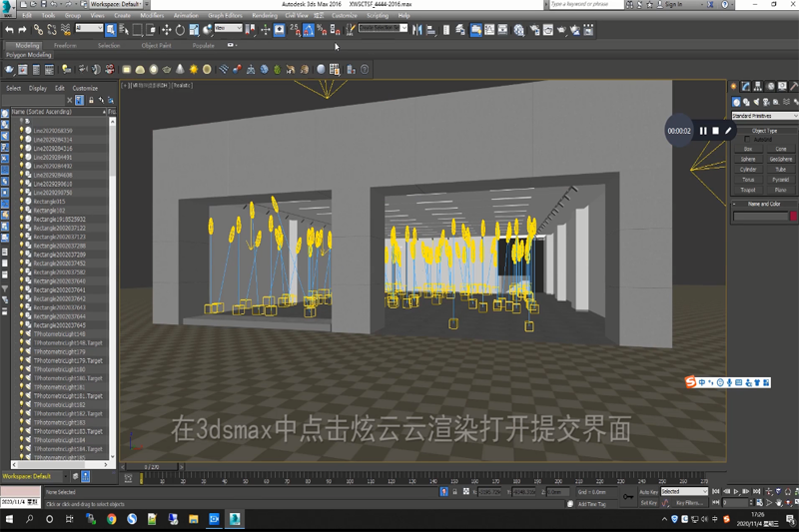
Task: Click the recorder's pencil annotate icon
Action: coord(729,131)
